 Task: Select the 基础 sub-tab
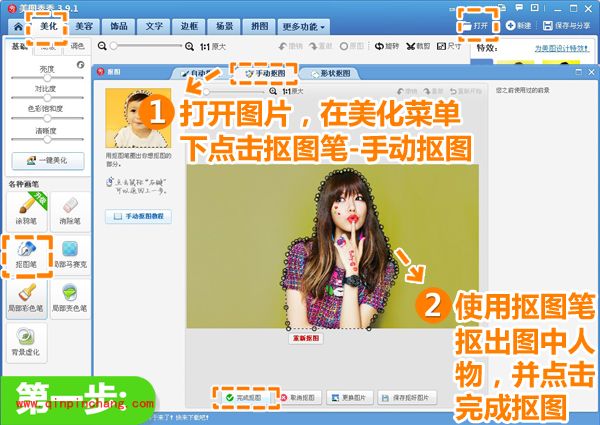click(20, 46)
